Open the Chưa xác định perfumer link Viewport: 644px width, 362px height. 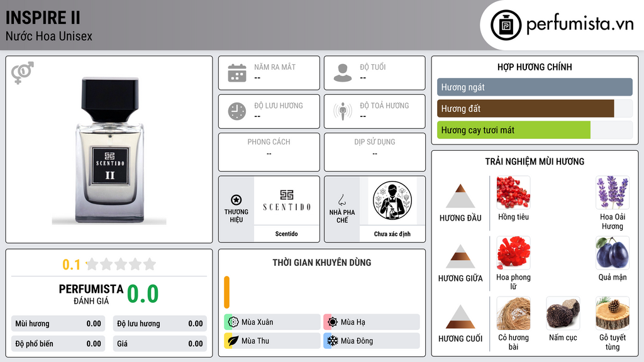tap(392, 234)
